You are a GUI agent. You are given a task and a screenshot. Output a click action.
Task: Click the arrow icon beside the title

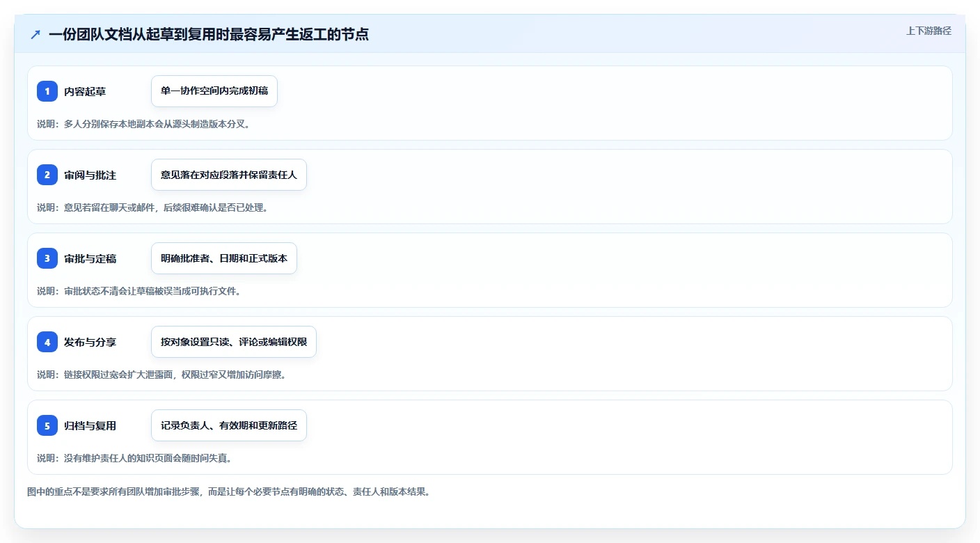tap(35, 34)
